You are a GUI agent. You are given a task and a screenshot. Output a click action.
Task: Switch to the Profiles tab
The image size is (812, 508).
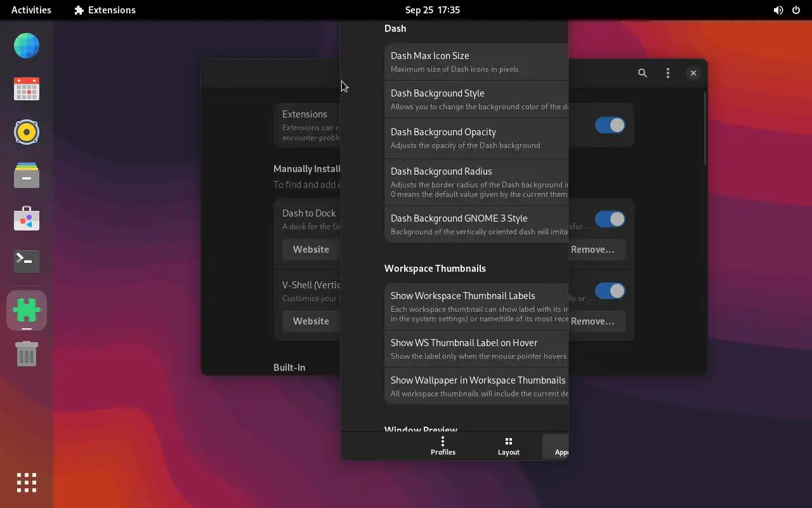[x=443, y=446]
